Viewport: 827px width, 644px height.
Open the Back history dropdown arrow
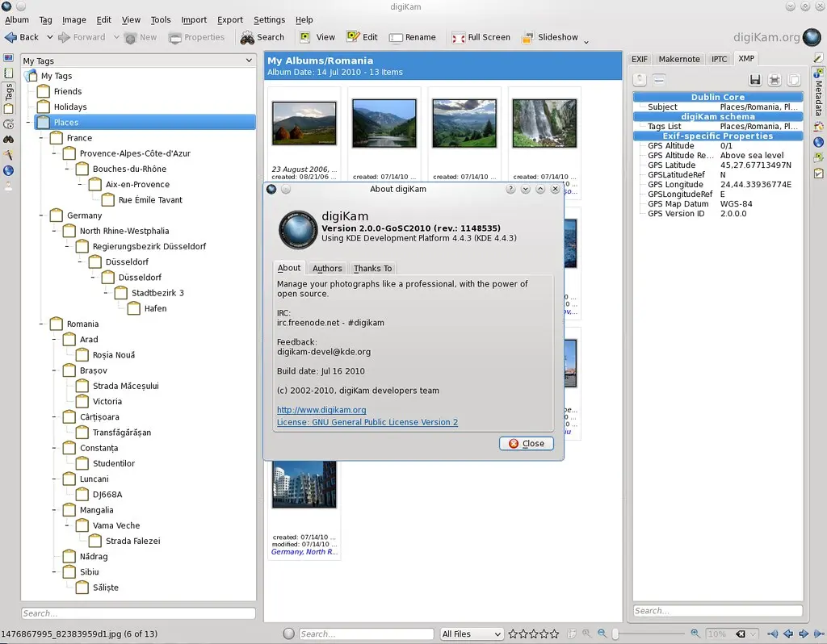49,37
